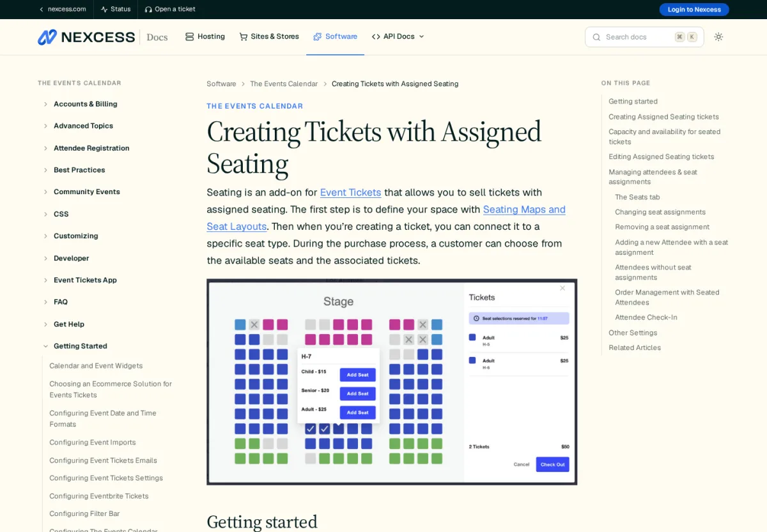Go to nexcess.com link

(x=63, y=10)
